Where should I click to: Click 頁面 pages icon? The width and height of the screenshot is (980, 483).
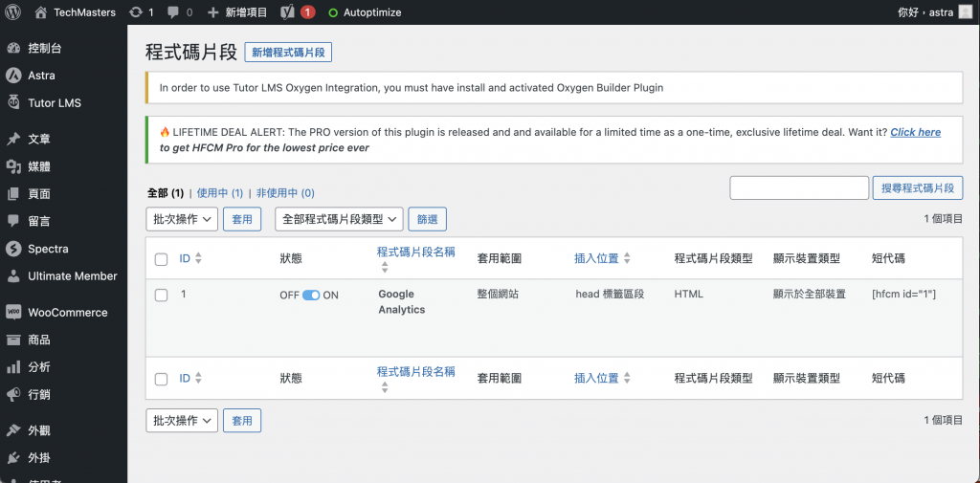click(13, 194)
